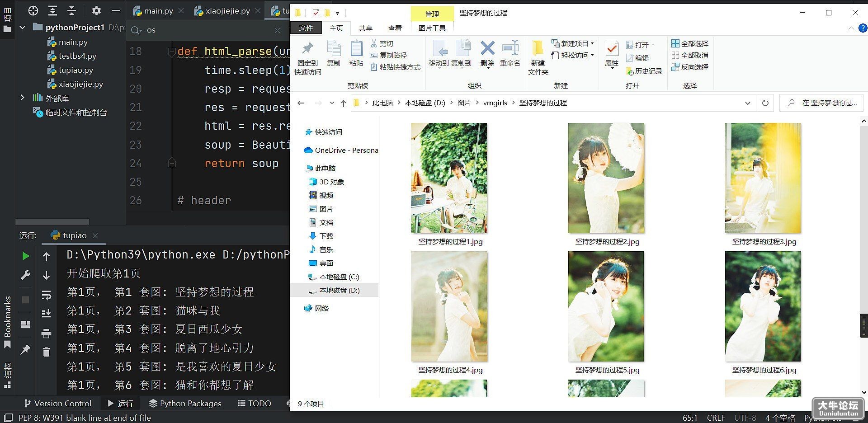Open the 查看 ribbon tab
This screenshot has width=868, height=423.
[395, 28]
